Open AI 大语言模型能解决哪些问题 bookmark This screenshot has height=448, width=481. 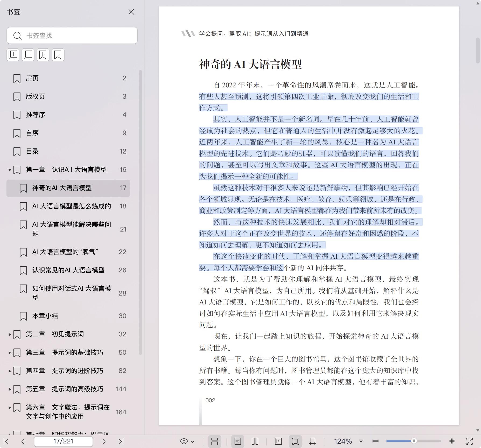click(68, 229)
